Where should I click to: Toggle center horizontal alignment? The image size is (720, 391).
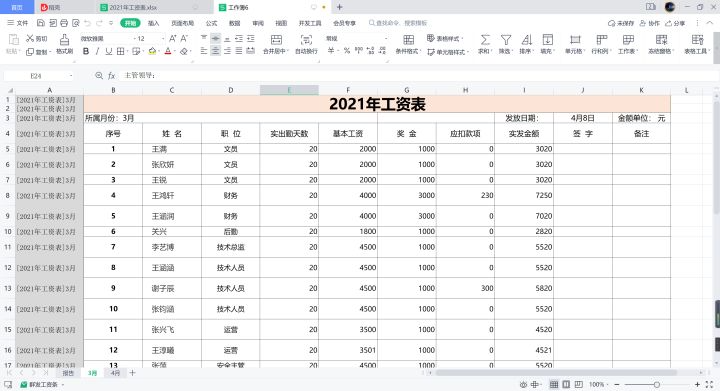coord(215,51)
